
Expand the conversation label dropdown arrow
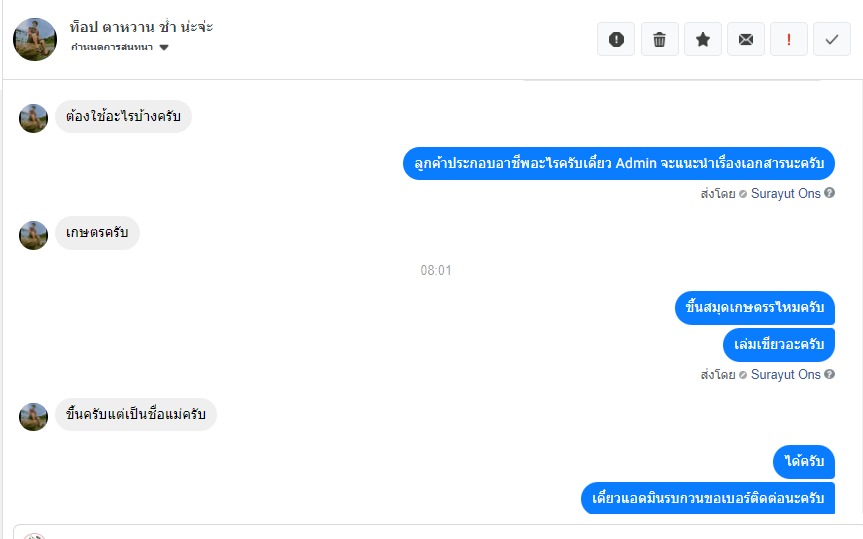(x=163, y=47)
